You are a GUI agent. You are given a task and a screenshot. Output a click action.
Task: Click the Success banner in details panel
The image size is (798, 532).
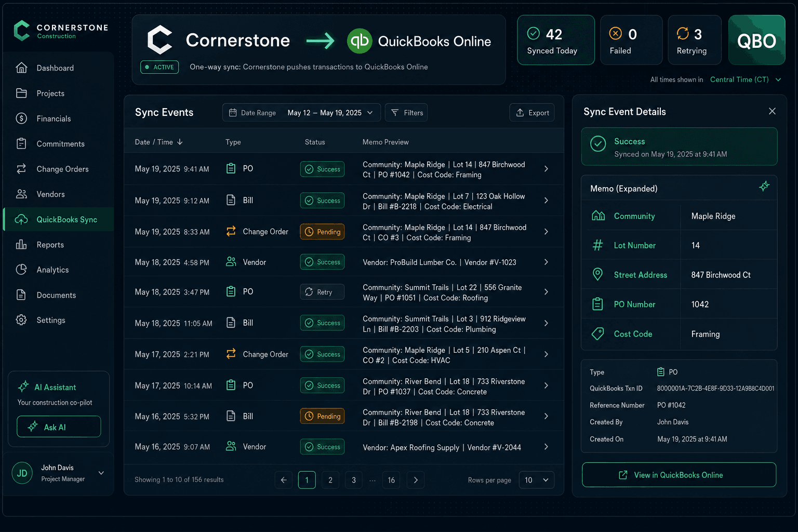click(x=679, y=147)
